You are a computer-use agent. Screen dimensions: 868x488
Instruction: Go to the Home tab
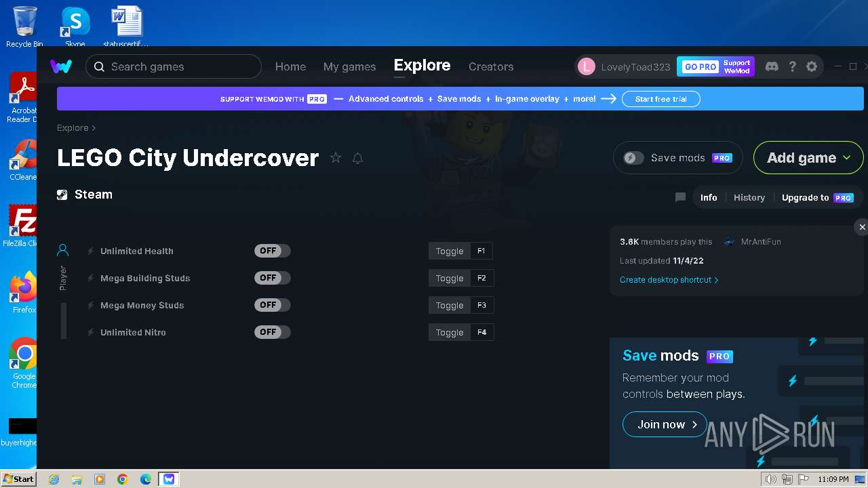click(x=290, y=66)
